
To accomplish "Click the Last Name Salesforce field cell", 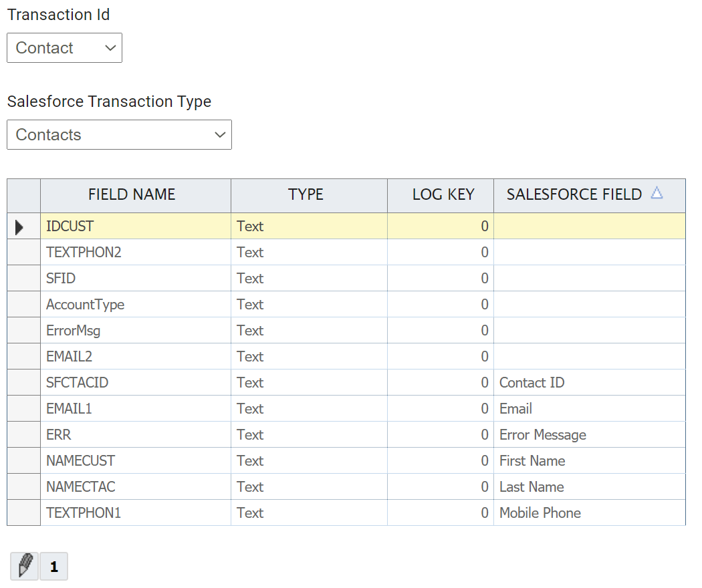I will click(532, 487).
